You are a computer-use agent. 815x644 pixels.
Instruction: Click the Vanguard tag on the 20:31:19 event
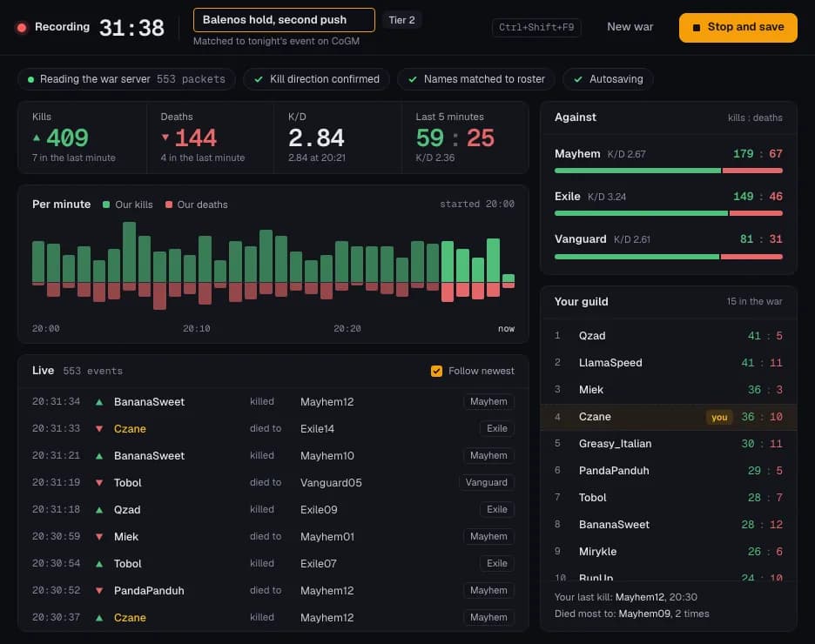point(487,482)
